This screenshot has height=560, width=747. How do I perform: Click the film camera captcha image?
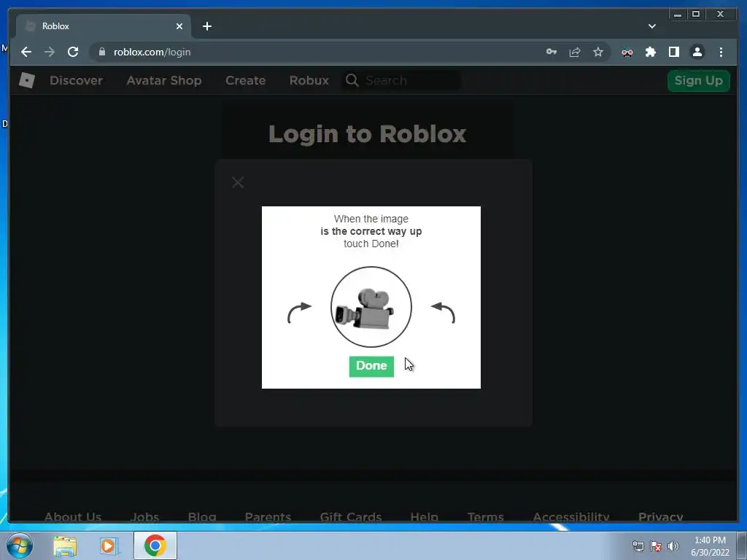point(371,307)
